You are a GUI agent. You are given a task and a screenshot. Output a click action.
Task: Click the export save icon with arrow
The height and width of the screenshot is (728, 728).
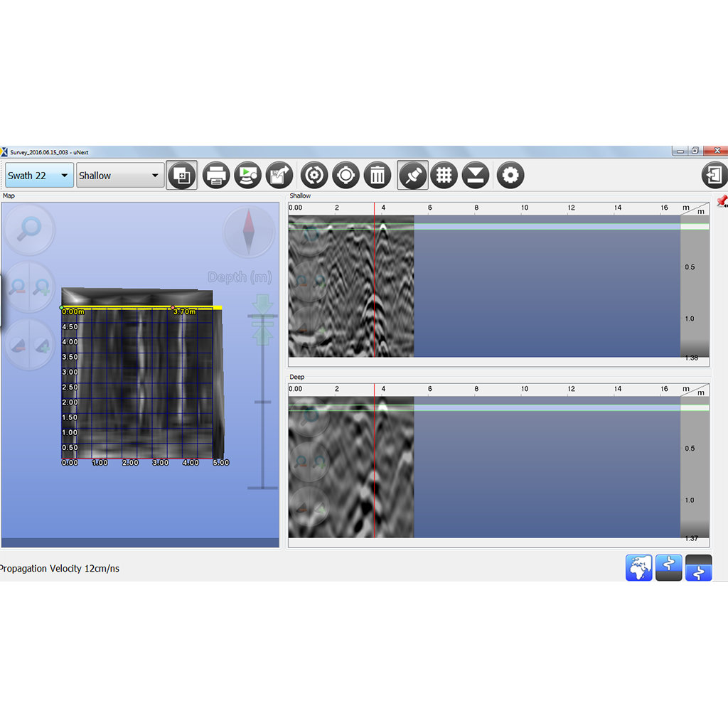click(x=279, y=175)
